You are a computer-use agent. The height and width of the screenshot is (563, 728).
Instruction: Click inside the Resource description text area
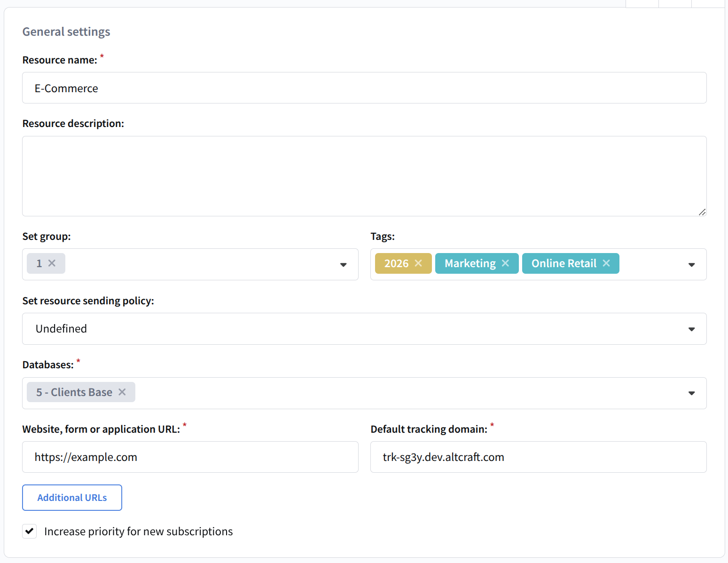coord(364,176)
